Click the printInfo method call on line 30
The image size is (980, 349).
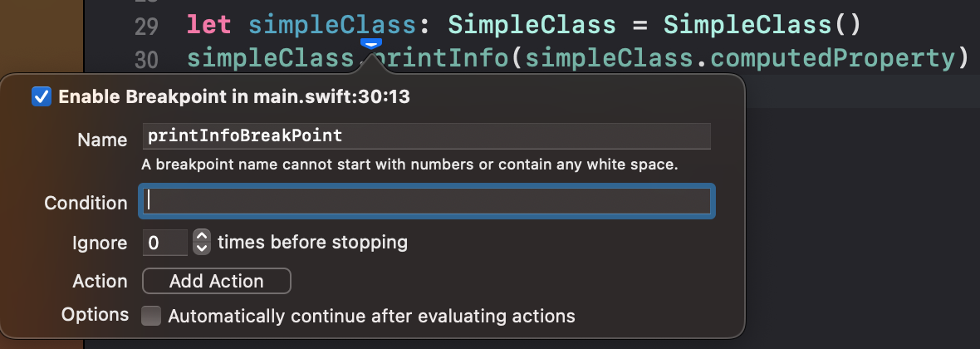point(441,58)
